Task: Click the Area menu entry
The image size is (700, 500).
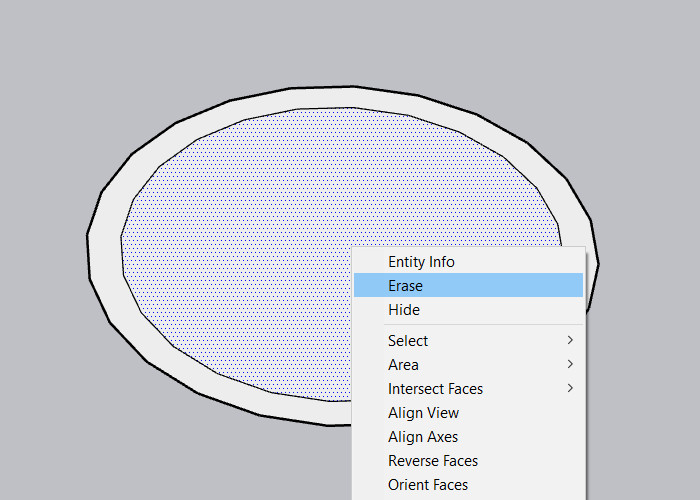Action: click(403, 365)
